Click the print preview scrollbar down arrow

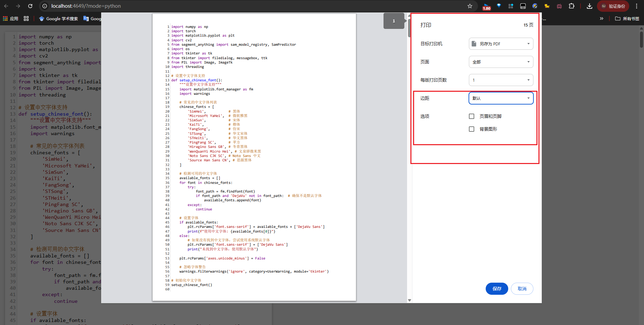tap(409, 300)
